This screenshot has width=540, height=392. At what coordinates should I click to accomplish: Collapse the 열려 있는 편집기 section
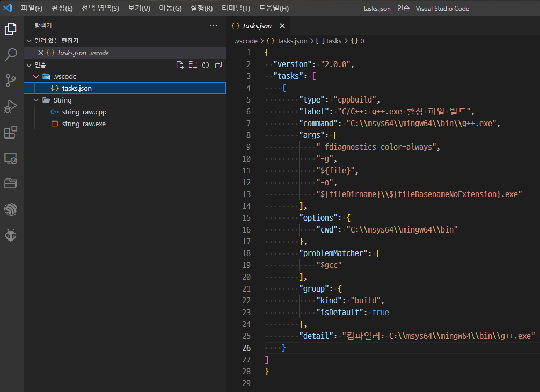coord(29,41)
